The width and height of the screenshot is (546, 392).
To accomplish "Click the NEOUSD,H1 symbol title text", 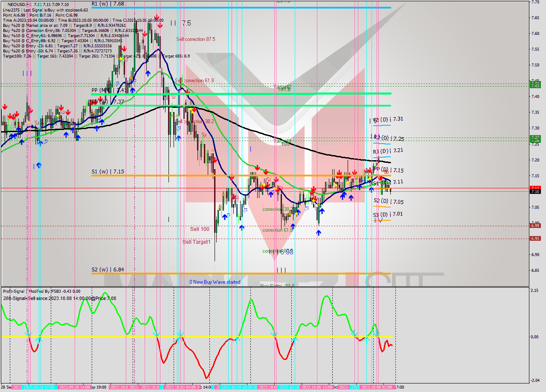I will (x=20, y=4).
